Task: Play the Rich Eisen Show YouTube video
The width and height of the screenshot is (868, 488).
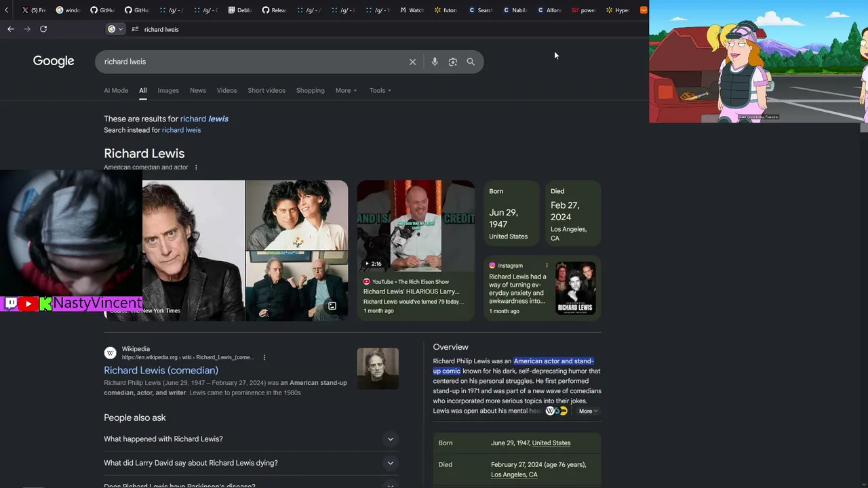Action: 416,226
